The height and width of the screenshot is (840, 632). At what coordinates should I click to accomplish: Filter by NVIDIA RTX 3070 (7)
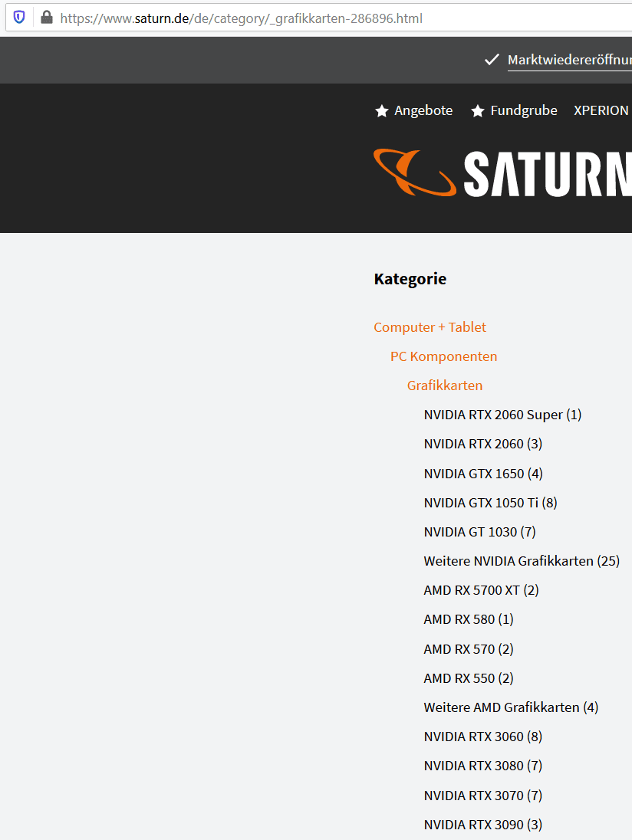click(x=483, y=796)
